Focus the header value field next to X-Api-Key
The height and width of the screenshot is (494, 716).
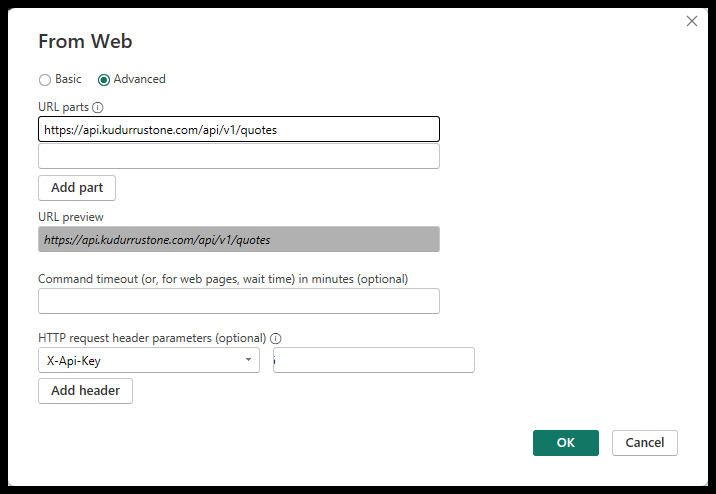click(x=374, y=361)
